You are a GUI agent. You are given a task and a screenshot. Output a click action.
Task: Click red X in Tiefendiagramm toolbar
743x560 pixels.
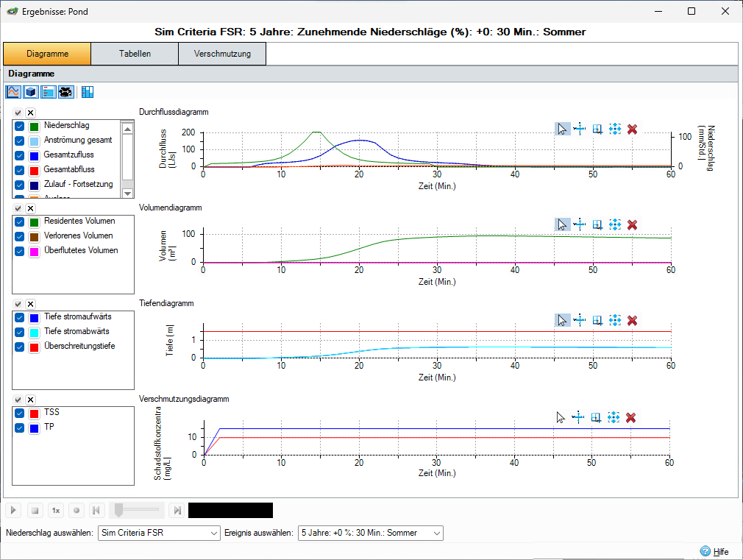click(x=632, y=321)
